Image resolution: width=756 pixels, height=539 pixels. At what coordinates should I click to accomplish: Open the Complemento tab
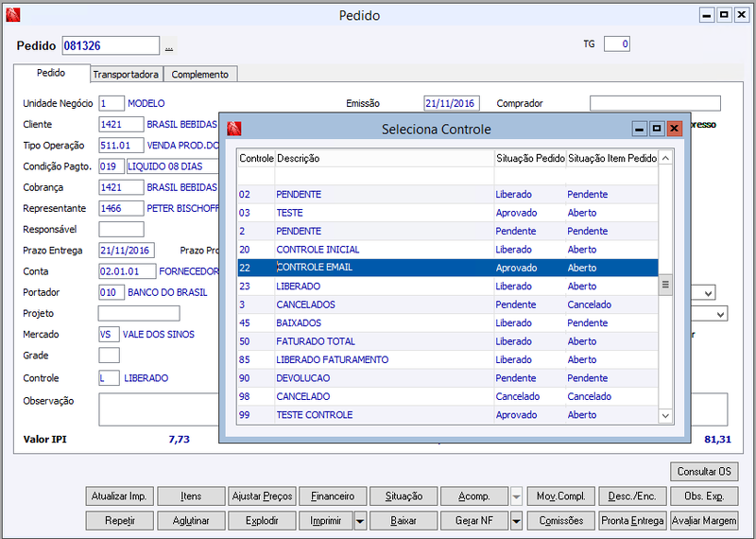click(200, 75)
